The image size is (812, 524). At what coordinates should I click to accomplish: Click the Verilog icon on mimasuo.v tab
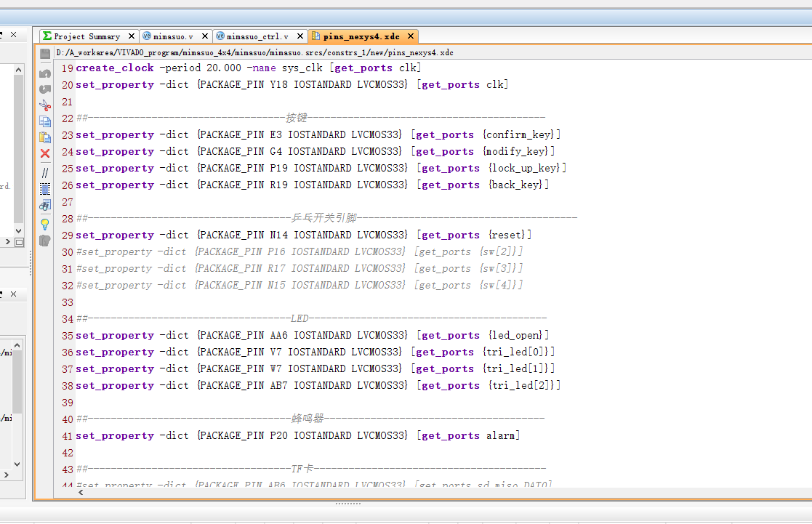tap(147, 36)
